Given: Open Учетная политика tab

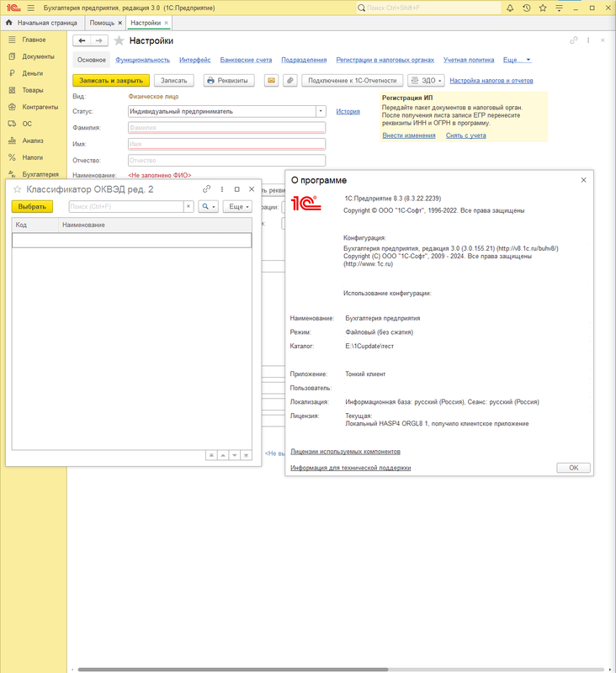Looking at the screenshot, I should (469, 60).
